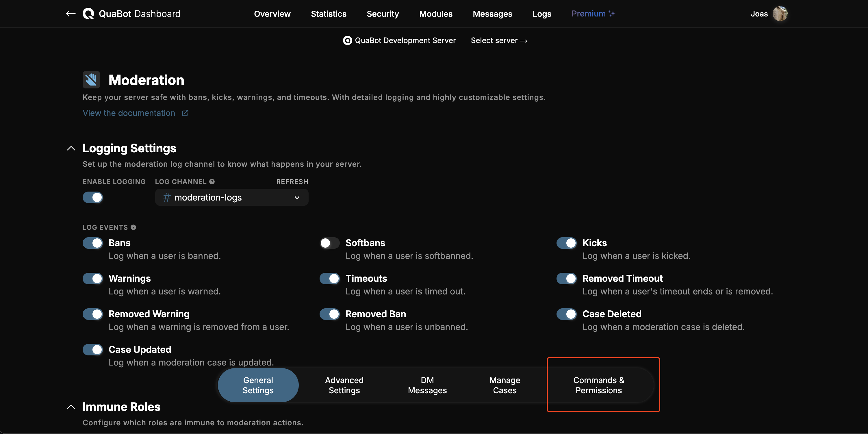Open the Security nav item

[x=383, y=14]
